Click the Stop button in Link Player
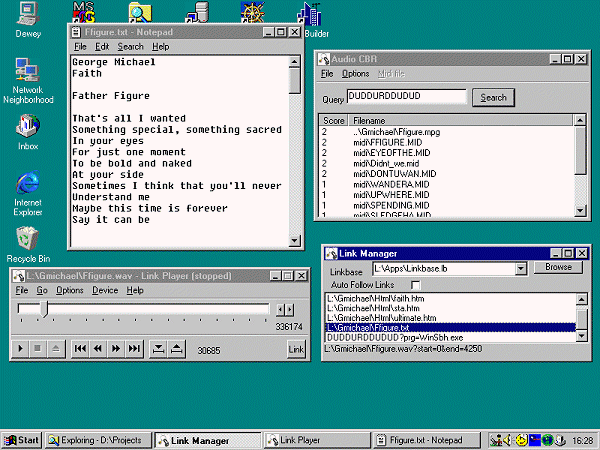 37,349
